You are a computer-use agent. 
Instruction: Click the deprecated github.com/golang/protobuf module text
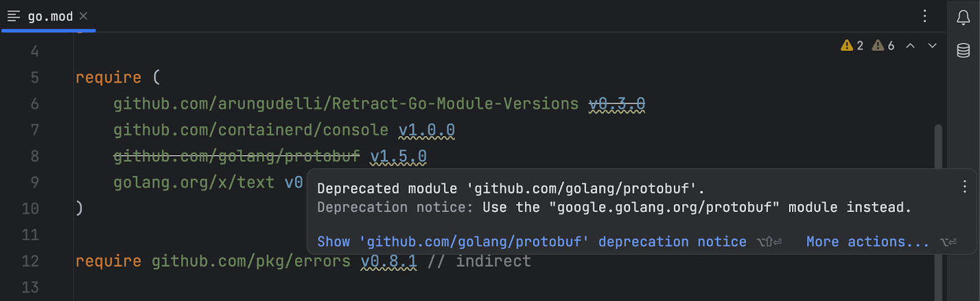[236, 156]
